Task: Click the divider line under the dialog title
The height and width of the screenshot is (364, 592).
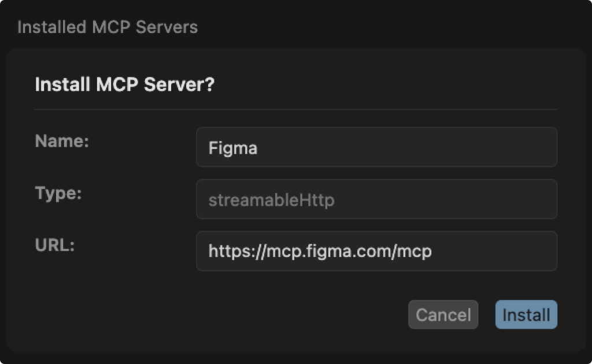Action: point(295,109)
